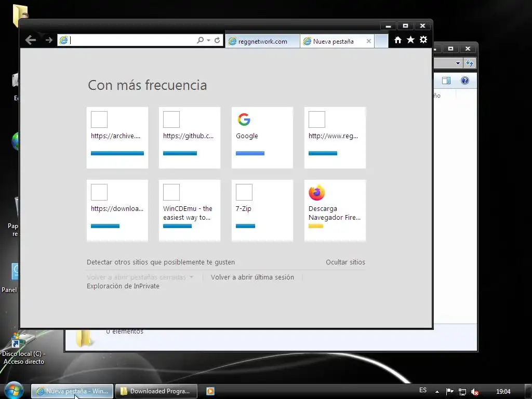
Task: Click Volver a abrir última sesión
Action: pyautogui.click(x=252, y=277)
